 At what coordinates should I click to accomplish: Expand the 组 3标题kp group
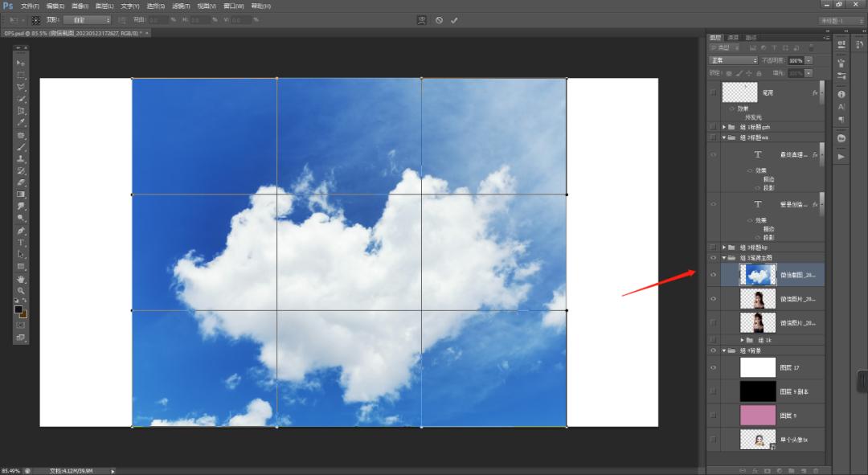click(x=724, y=248)
